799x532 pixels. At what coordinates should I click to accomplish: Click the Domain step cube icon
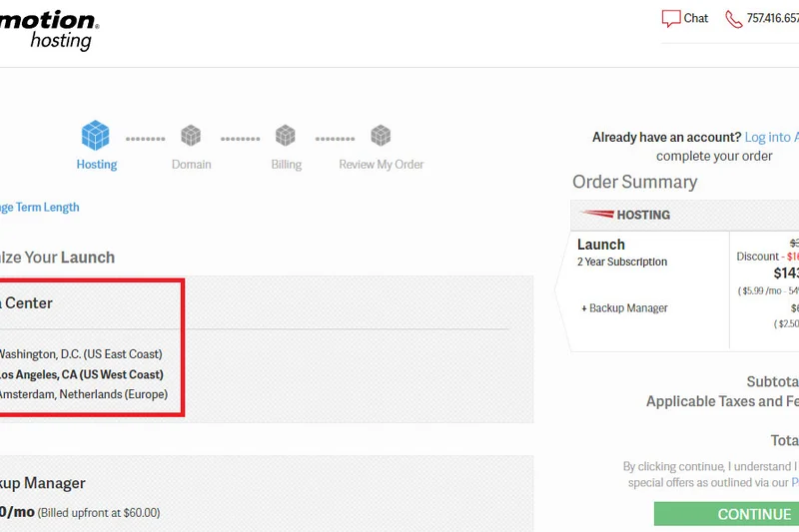click(191, 136)
